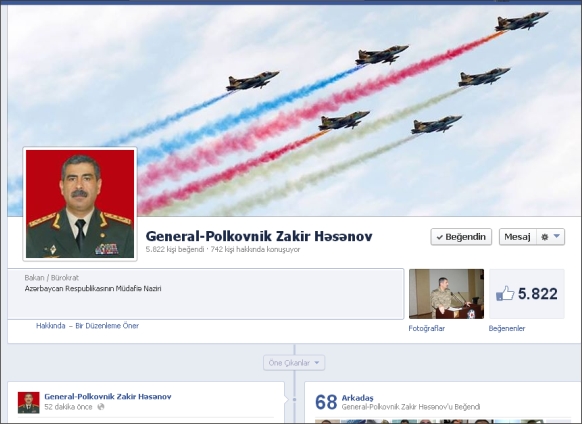Click the post author name General-Polkovnik Zakir Həsənov
Image resolution: width=582 pixels, height=424 pixels.
click(x=108, y=397)
